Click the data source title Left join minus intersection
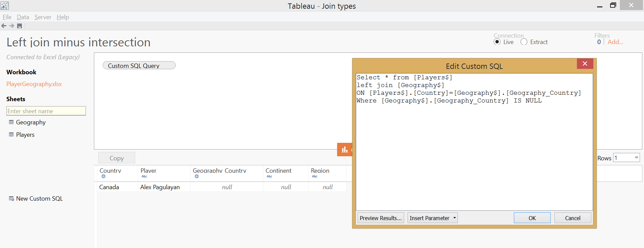This screenshot has height=248, width=644. (78, 42)
